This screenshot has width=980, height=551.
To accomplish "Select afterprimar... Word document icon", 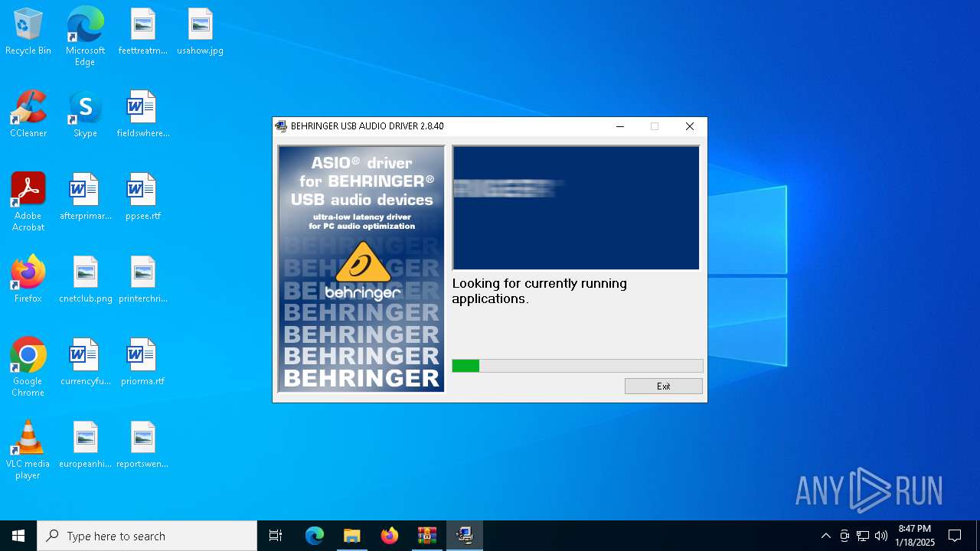I will coord(85,197).
